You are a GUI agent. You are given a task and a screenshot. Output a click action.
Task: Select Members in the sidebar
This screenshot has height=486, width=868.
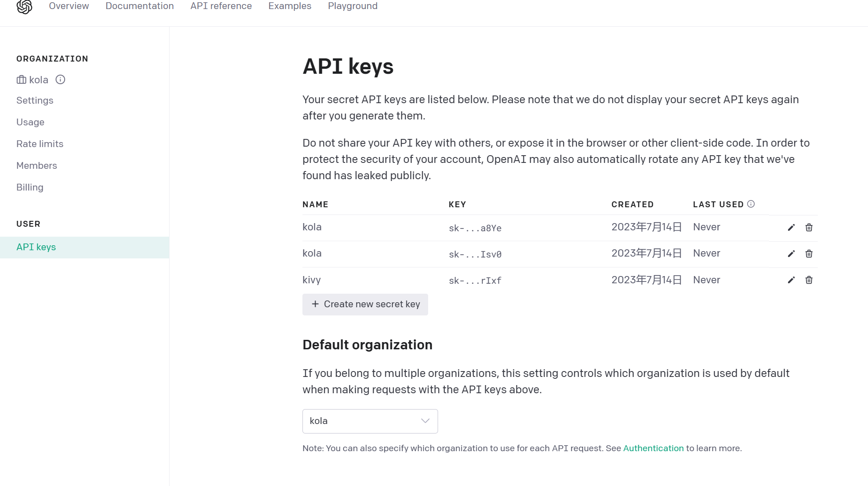pos(37,165)
